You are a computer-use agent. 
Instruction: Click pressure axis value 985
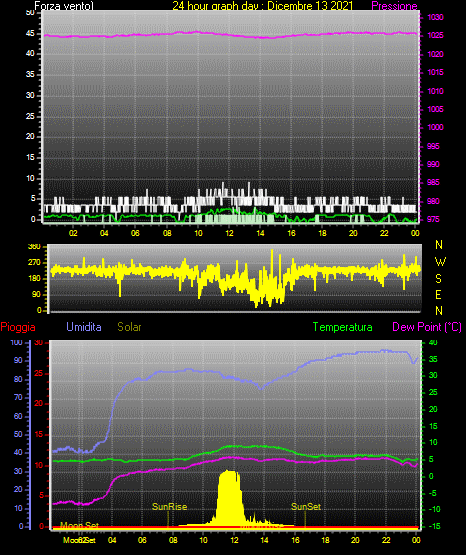[433, 182]
